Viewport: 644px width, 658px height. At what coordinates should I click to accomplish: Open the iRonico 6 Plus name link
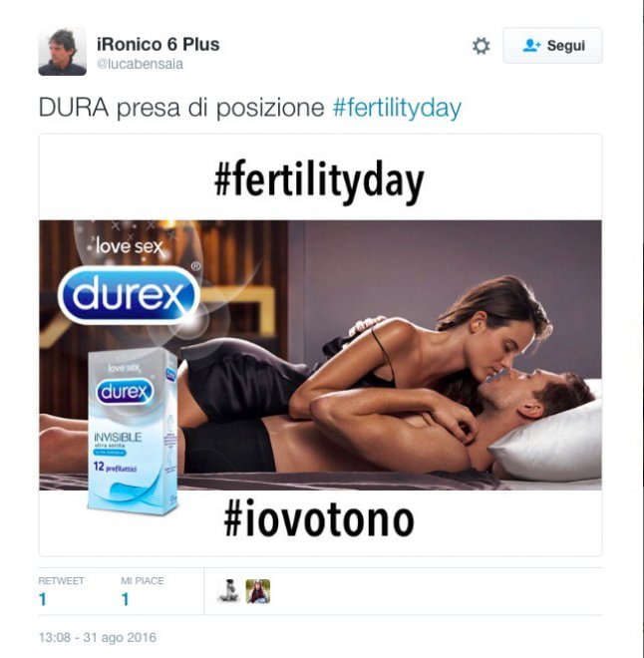coord(159,44)
